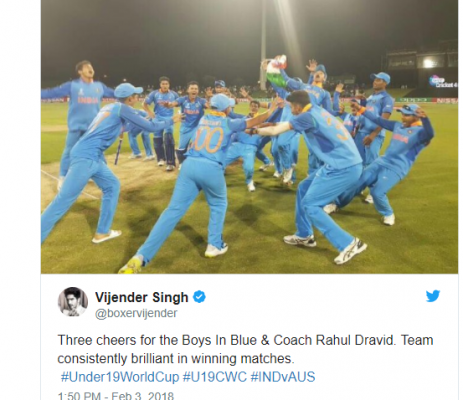Image resolution: width=463 pixels, height=400 pixels.
Task: Open the cricket team celebration photo
Action: [249, 137]
